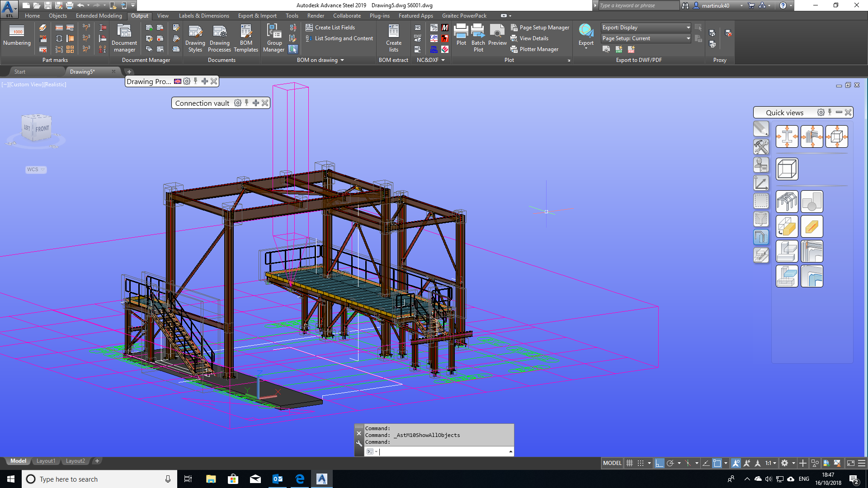This screenshot has width=868, height=488.
Task: Click the Create lists tool
Action: click(x=393, y=38)
